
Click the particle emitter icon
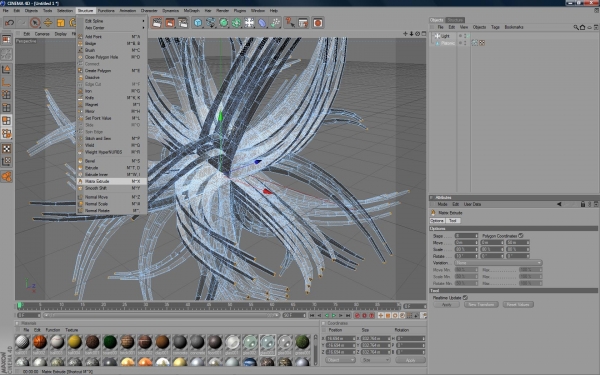point(275,23)
